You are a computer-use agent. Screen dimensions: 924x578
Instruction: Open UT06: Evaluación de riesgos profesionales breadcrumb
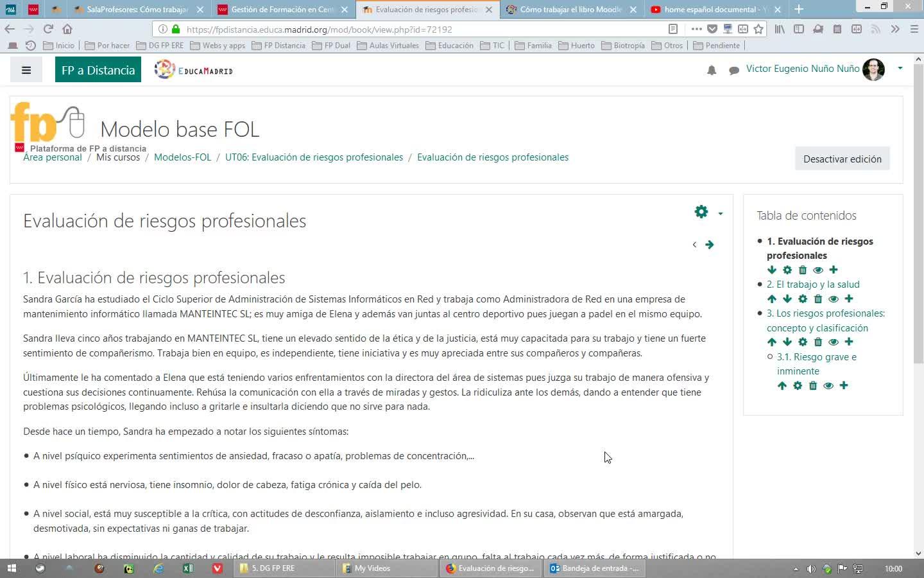click(314, 157)
